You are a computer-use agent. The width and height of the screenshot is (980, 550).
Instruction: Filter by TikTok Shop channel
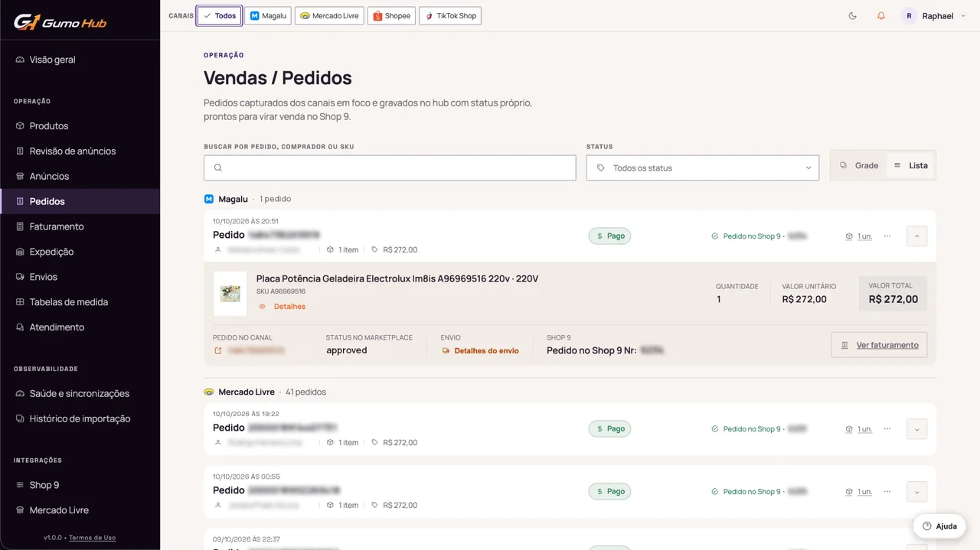pyautogui.click(x=450, y=15)
